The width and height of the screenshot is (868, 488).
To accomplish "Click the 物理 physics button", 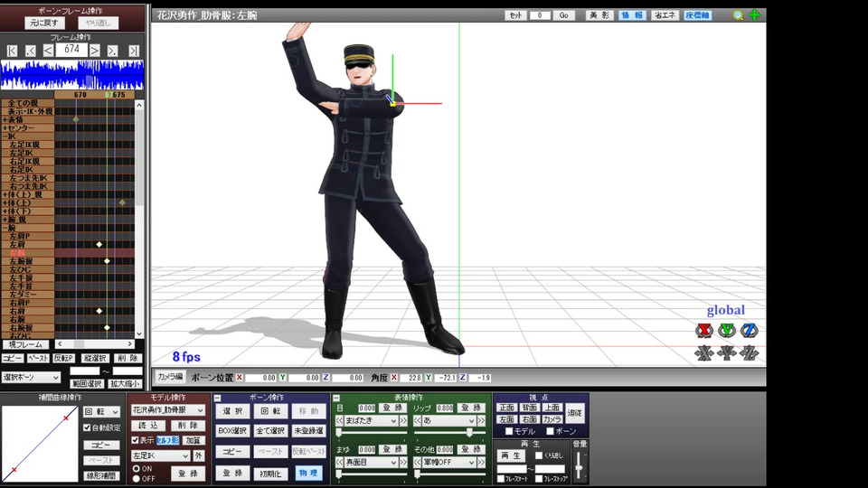I will [308, 473].
